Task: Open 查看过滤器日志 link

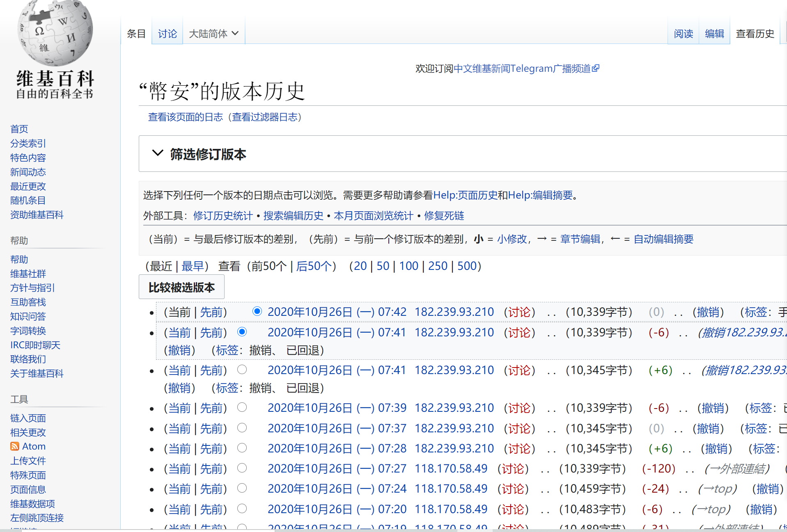Action: (264, 117)
